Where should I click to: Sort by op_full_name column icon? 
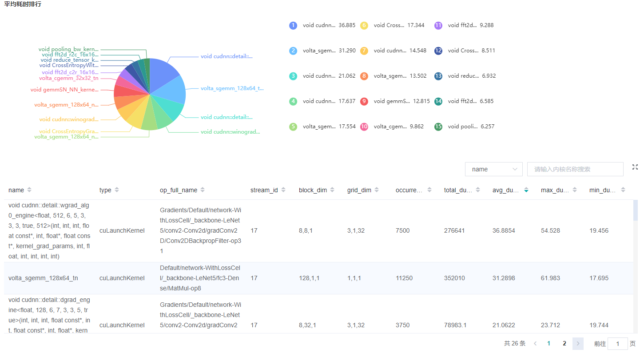[x=203, y=190]
